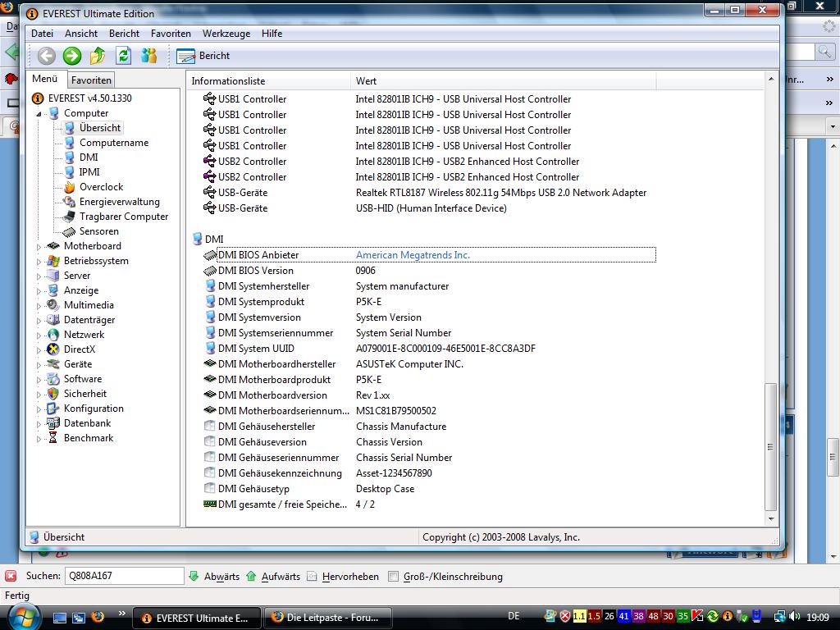The height and width of the screenshot is (630, 840).
Task: Toggle the Hervorheben highlight option
Action: [342, 577]
